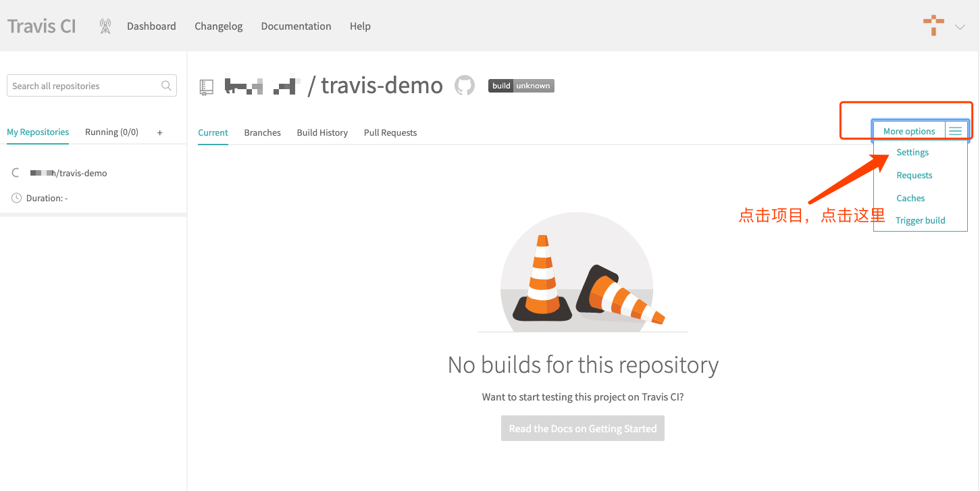980x491 pixels.
Task: Switch to the Build History tab
Action: point(322,132)
